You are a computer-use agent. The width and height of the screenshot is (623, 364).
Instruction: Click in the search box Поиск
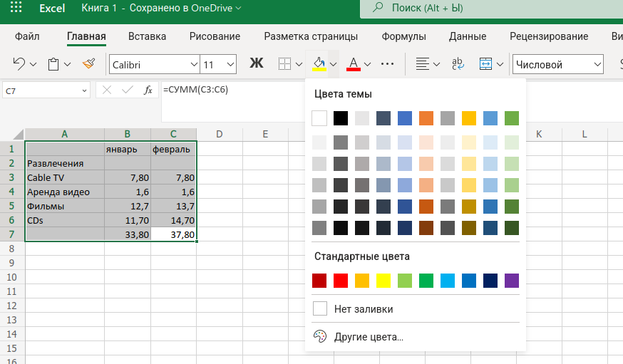point(492,8)
